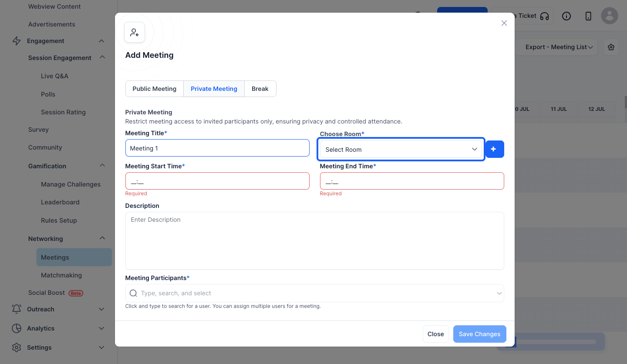This screenshot has height=364, width=627.
Task: Click the Analytics pie chart icon
Action: point(17,328)
